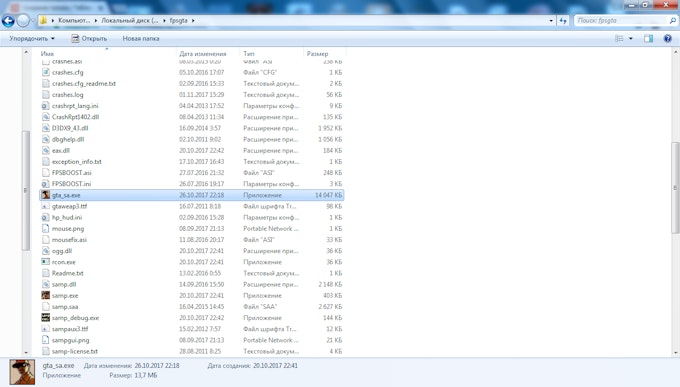Viewport: 680px width, 387px height.
Task: Select the exception_info.txt file icon
Action: (46, 161)
